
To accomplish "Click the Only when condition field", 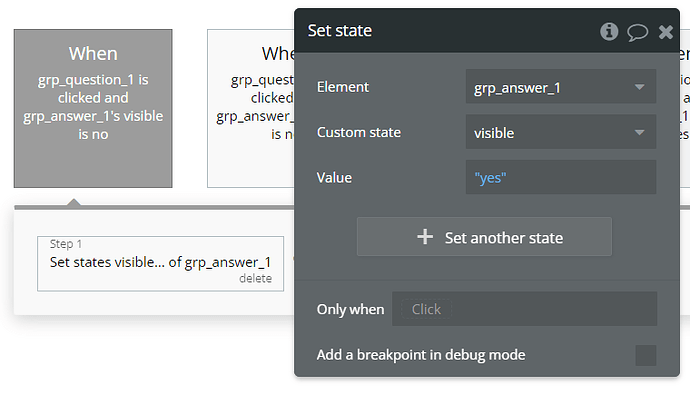I will click(524, 309).
